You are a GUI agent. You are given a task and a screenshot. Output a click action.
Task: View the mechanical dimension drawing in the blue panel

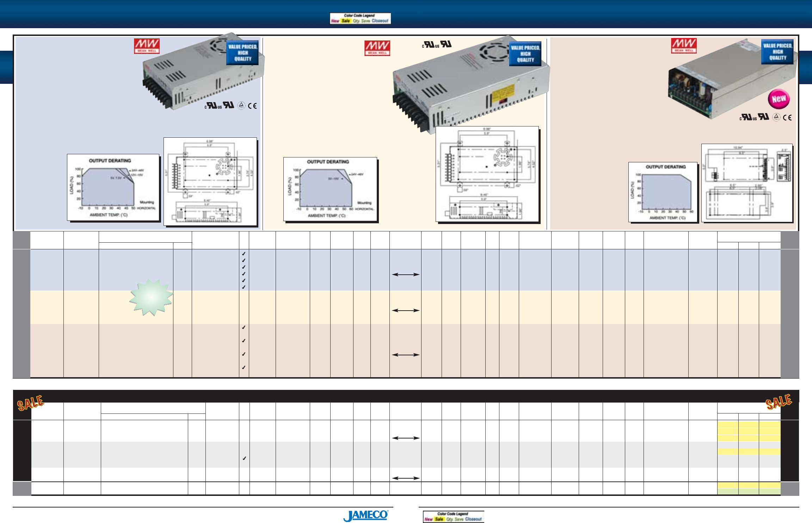[210, 181]
